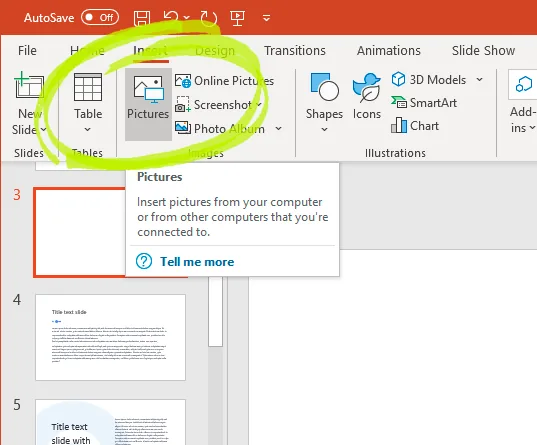The width and height of the screenshot is (537, 445).
Task: Click the Add-ins icon
Action: pos(524,84)
